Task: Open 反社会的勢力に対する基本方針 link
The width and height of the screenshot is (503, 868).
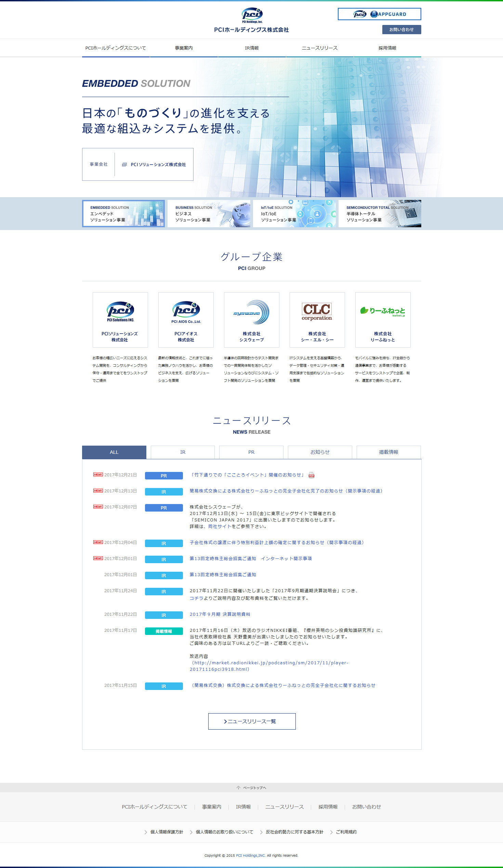Action: click(x=294, y=832)
